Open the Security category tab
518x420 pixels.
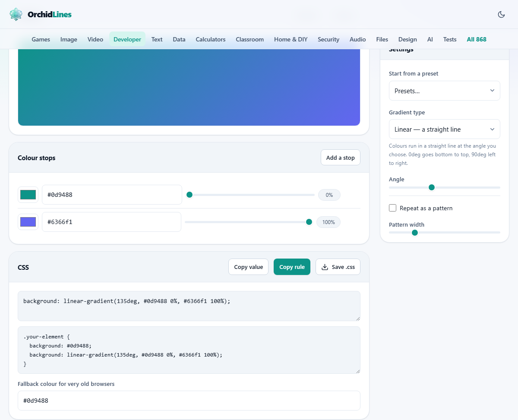tap(328, 39)
